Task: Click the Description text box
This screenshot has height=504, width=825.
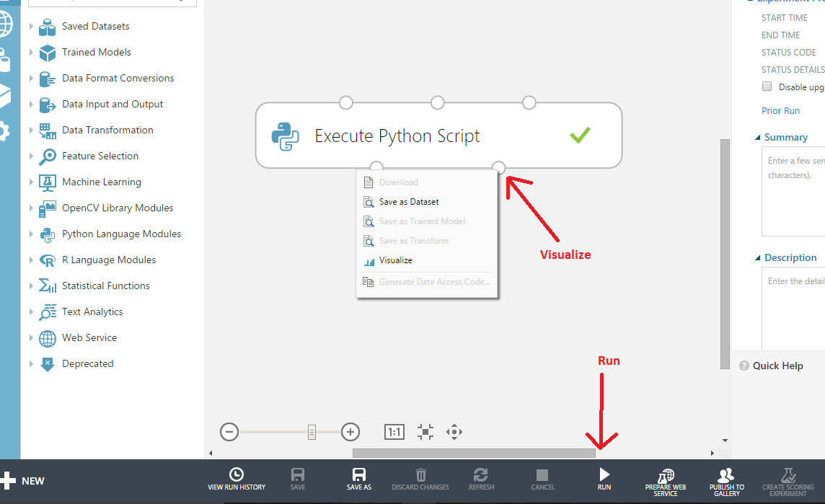Action: (x=793, y=309)
